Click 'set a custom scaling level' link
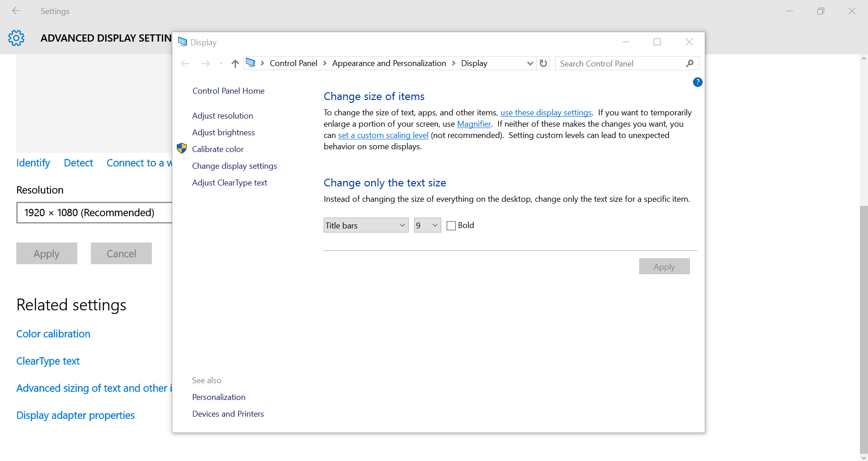Viewport: 868px width, 461px height. tap(383, 135)
